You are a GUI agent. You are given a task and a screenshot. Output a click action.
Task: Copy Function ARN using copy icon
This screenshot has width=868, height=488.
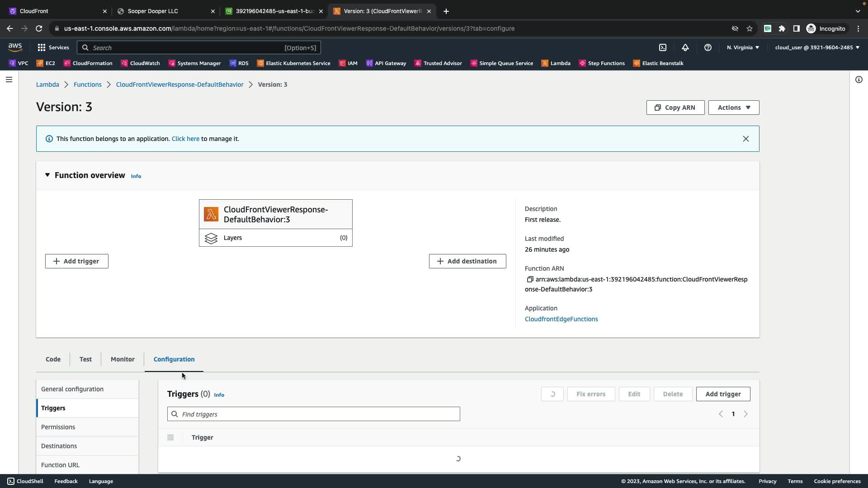[x=530, y=279]
